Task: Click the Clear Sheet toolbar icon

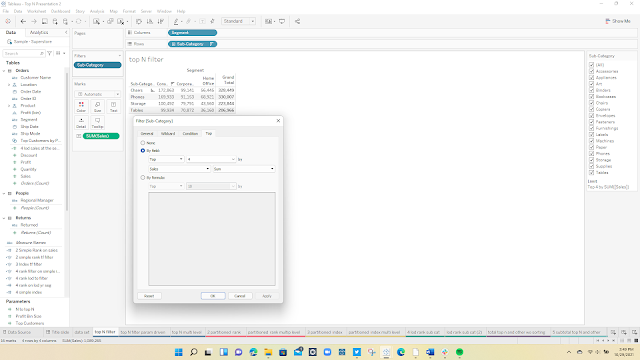Action: pos(121,21)
